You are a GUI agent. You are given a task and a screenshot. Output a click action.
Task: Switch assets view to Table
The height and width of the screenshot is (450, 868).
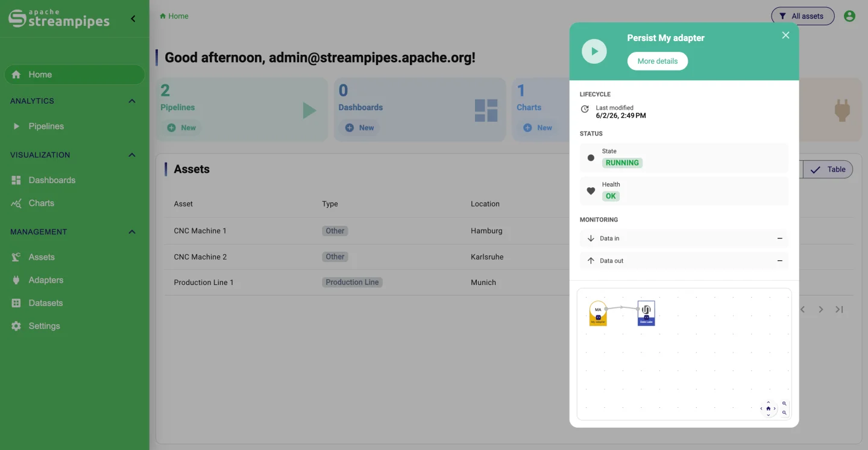[828, 169]
